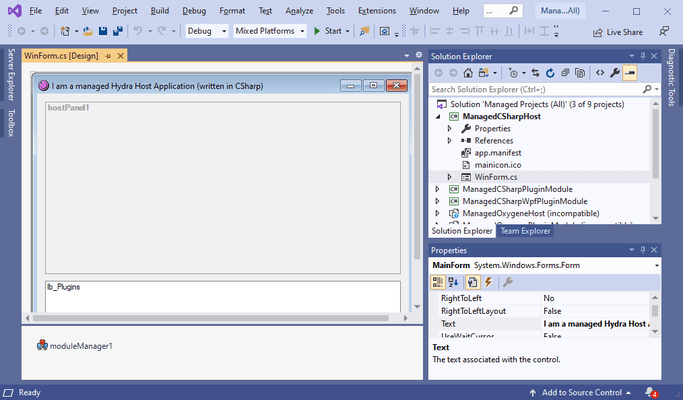This screenshot has width=683, height=400.
Task: Toggle Alphabetical sort in Properties panel
Action: click(453, 282)
